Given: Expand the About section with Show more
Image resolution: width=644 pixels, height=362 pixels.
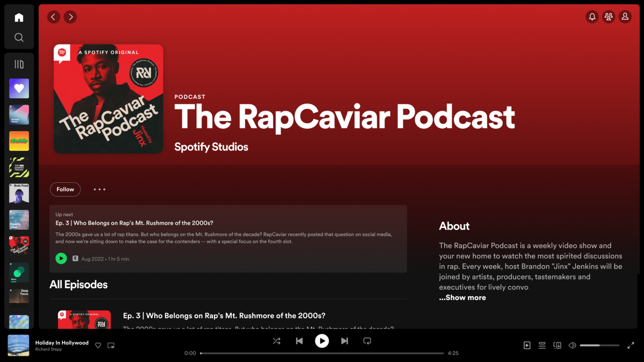Looking at the screenshot, I should pos(462,297).
